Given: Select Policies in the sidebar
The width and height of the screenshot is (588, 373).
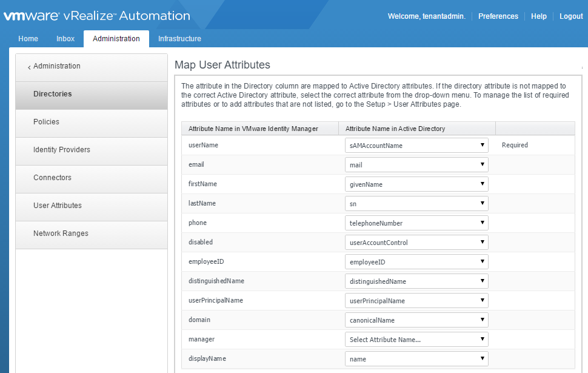Looking at the screenshot, I should [47, 122].
